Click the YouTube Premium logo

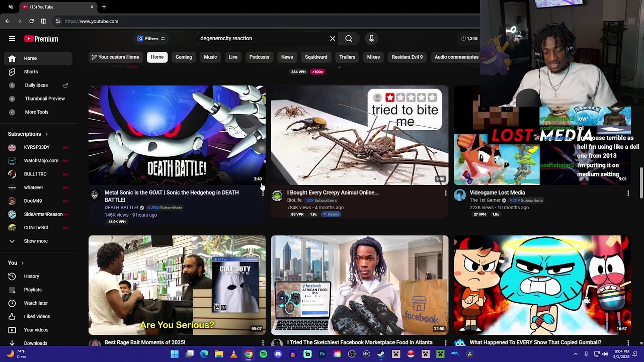click(x=41, y=39)
